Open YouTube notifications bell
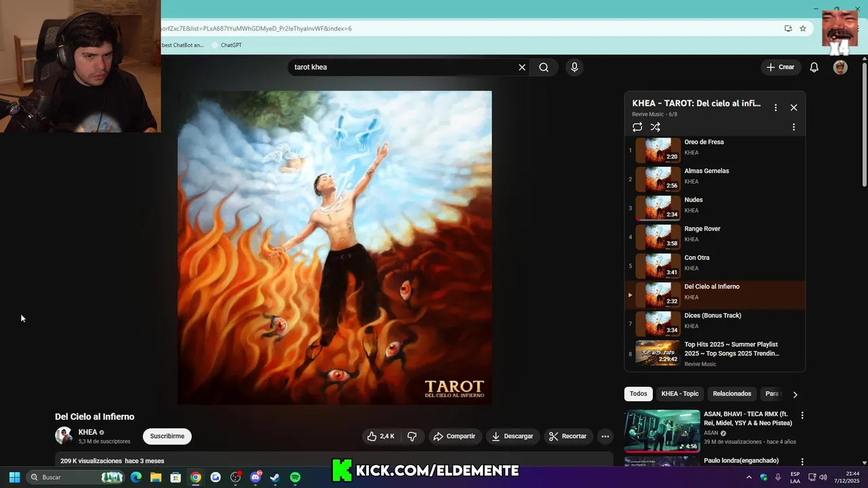This screenshot has height=488, width=868. click(x=814, y=67)
